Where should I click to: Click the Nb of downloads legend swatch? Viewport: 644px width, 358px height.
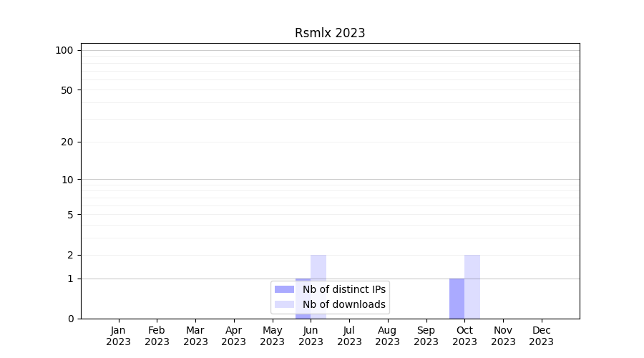point(284,304)
